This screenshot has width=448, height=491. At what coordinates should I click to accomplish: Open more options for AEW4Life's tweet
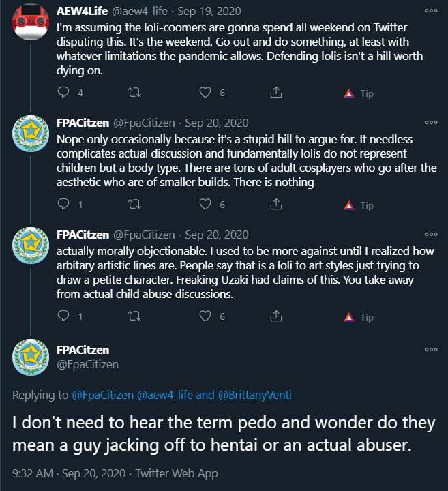coord(431,11)
